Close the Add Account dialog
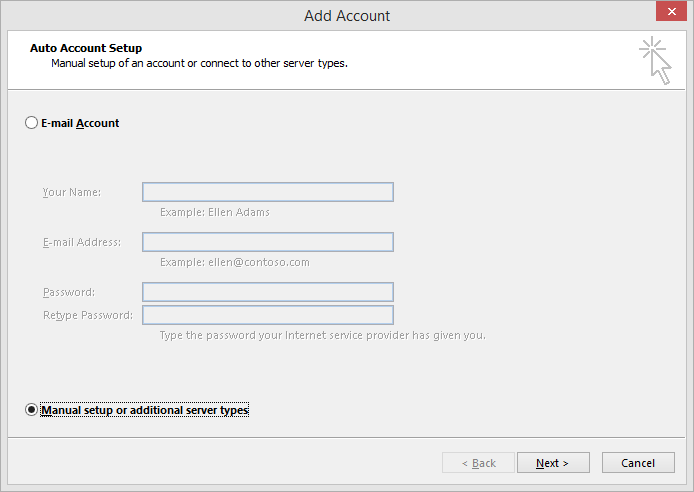 [671, 12]
